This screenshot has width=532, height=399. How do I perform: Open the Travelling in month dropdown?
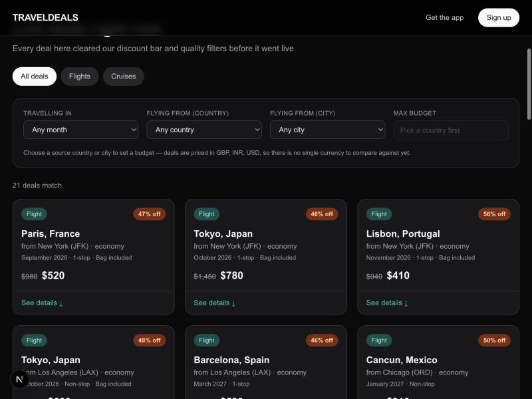coord(80,130)
